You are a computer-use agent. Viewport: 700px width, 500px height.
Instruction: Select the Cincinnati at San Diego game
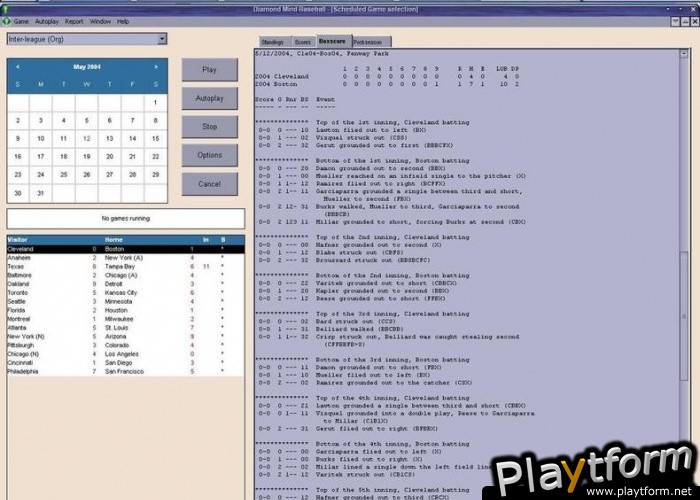tap(125, 363)
